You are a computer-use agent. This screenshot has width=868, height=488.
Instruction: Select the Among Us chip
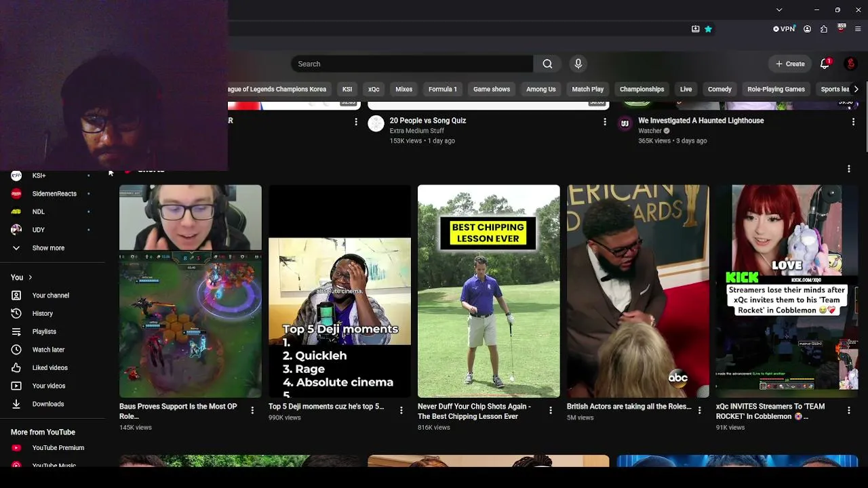[541, 89]
